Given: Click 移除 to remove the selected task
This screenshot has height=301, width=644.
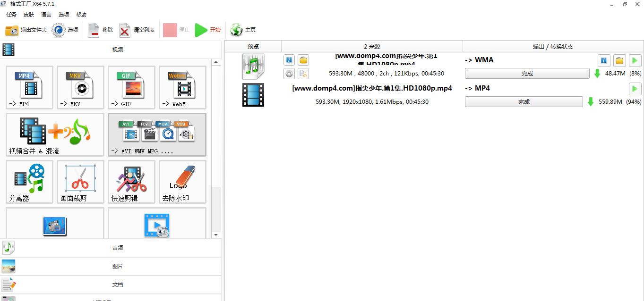Looking at the screenshot, I should point(101,30).
